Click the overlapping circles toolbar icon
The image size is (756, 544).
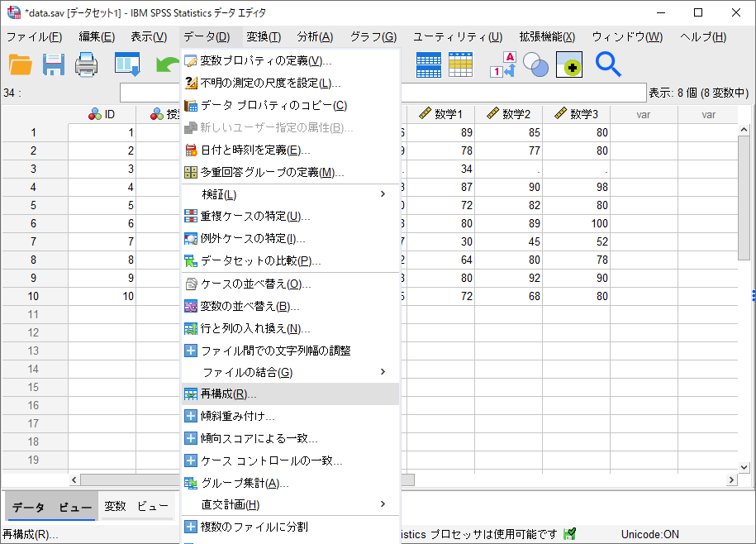tap(535, 64)
